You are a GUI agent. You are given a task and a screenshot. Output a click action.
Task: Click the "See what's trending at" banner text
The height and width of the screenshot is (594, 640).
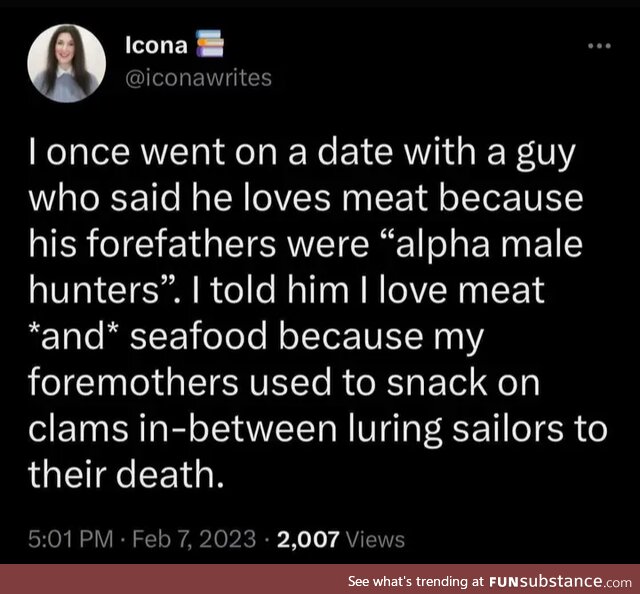416,581
